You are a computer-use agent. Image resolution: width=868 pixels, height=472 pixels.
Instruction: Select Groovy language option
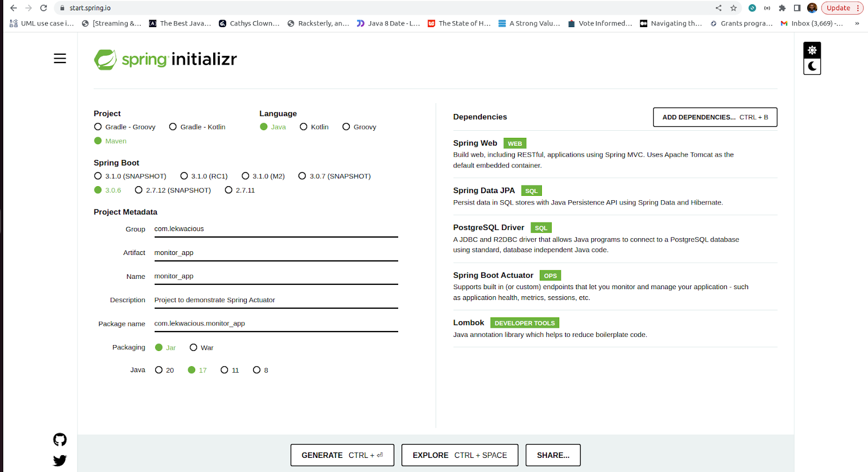[x=359, y=127]
